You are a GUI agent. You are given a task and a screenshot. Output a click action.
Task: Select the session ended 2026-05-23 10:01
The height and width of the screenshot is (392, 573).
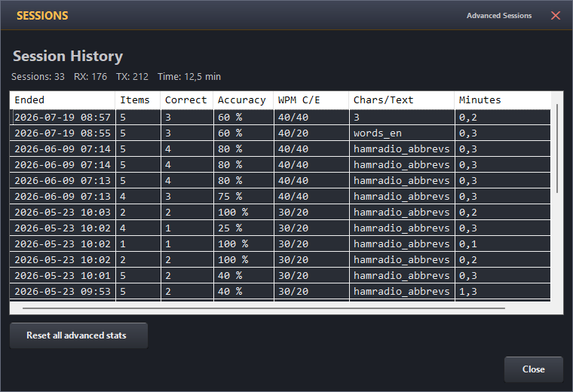point(280,275)
